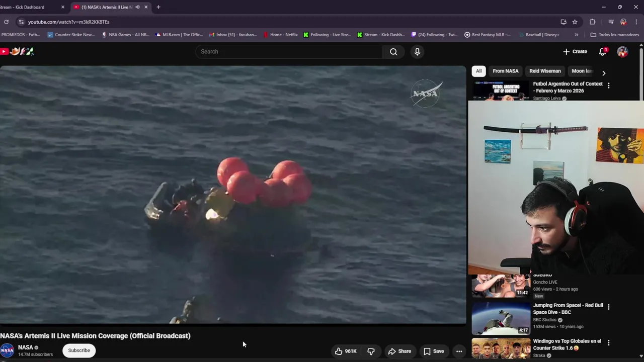Close the Kick Dashboard tab
This screenshot has height=362, width=644.
pos(63,7)
